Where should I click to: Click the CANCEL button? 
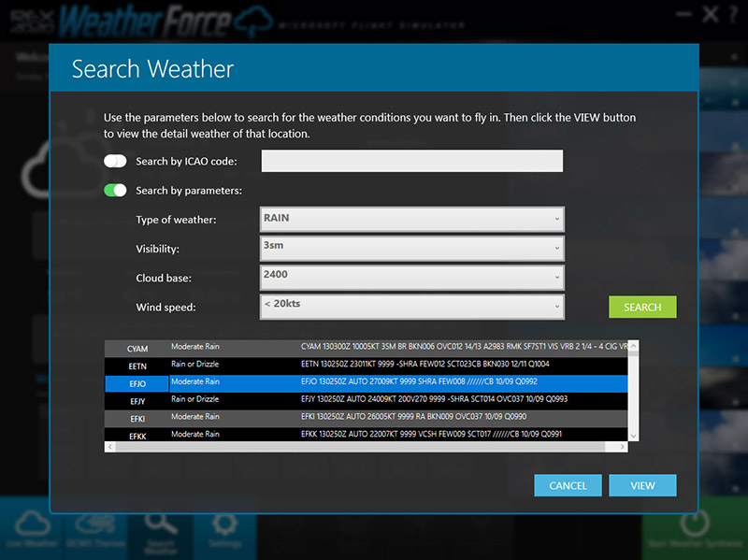click(568, 485)
